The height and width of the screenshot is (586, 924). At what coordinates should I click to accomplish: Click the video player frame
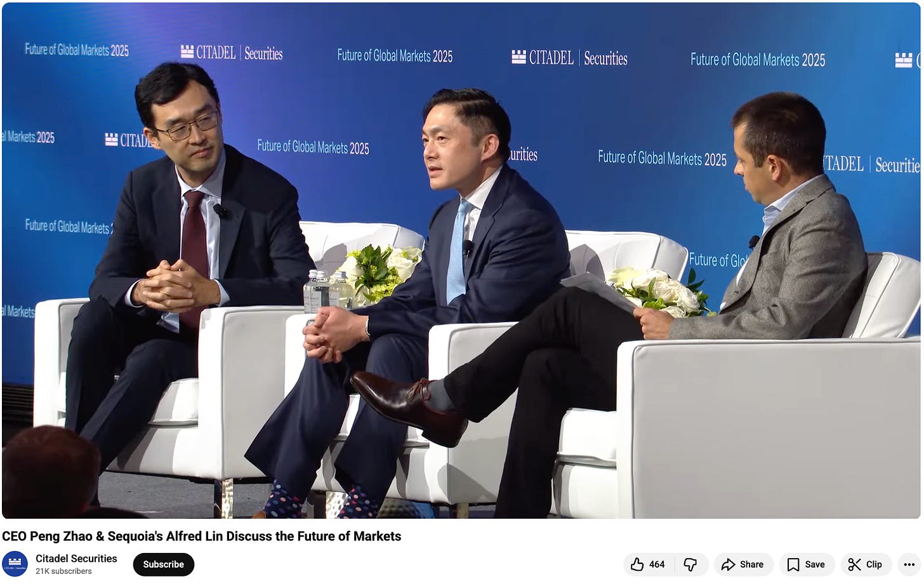click(461, 260)
